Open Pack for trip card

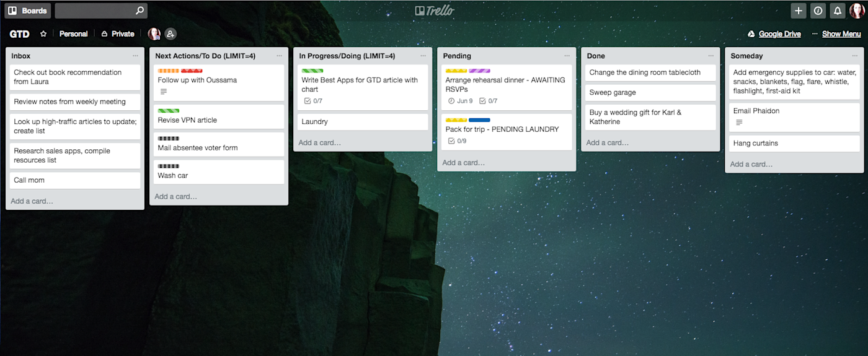(x=507, y=132)
